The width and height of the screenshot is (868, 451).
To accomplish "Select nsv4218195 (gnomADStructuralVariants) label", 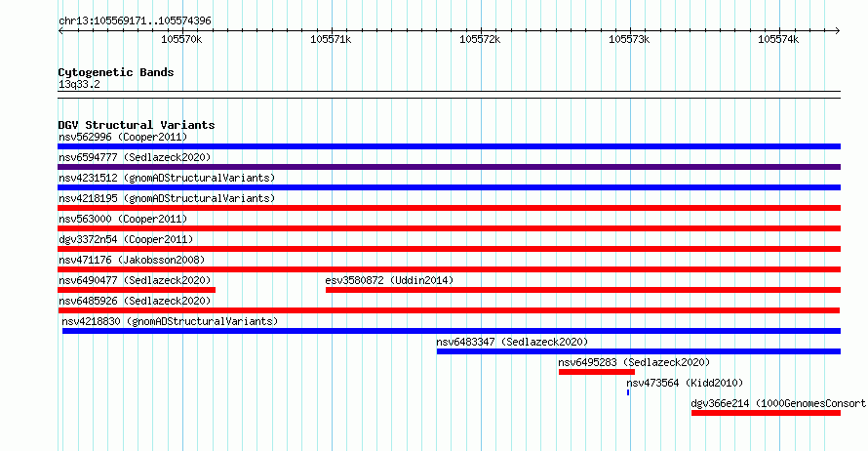I will pos(167,198).
